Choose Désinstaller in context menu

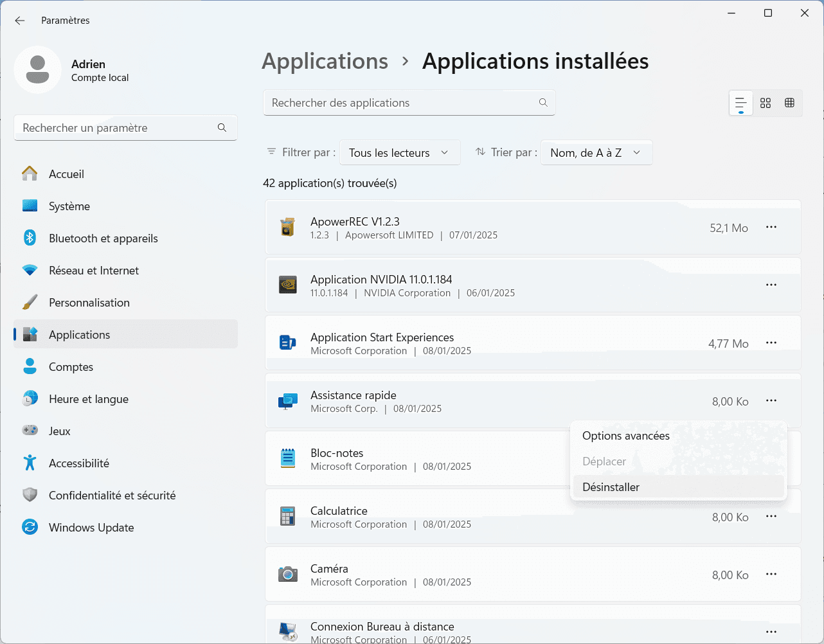pyautogui.click(x=678, y=487)
